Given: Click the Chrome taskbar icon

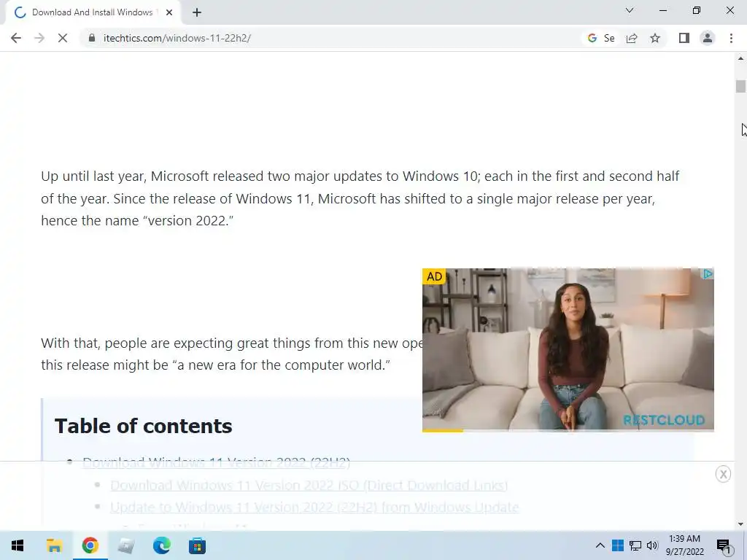Looking at the screenshot, I should tap(90, 545).
